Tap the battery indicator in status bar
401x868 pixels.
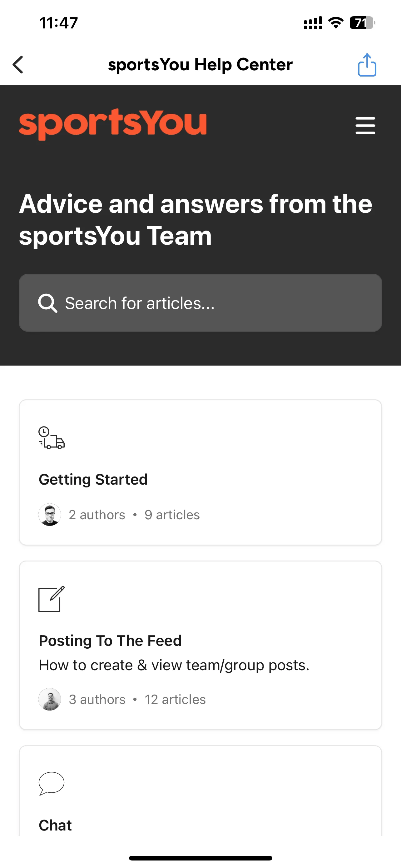(362, 23)
